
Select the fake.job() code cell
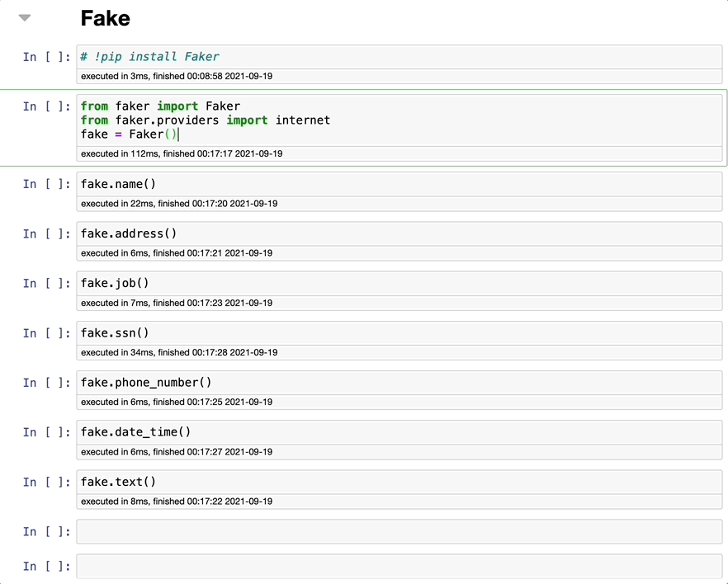[x=399, y=283]
